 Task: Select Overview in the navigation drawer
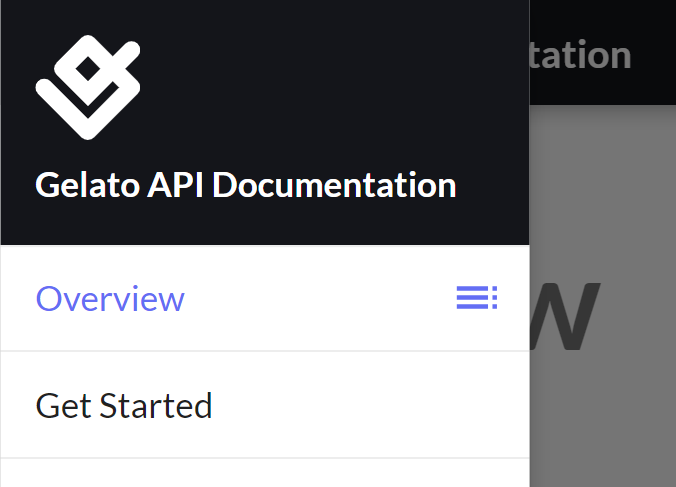pos(110,298)
